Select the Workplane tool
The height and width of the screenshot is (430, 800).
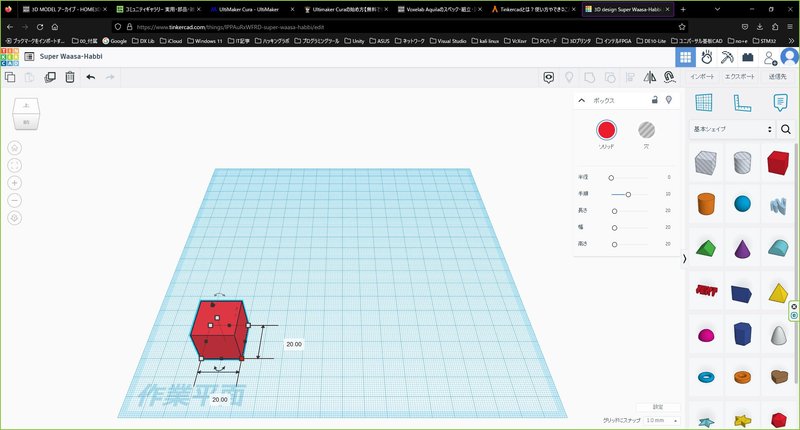[704, 103]
